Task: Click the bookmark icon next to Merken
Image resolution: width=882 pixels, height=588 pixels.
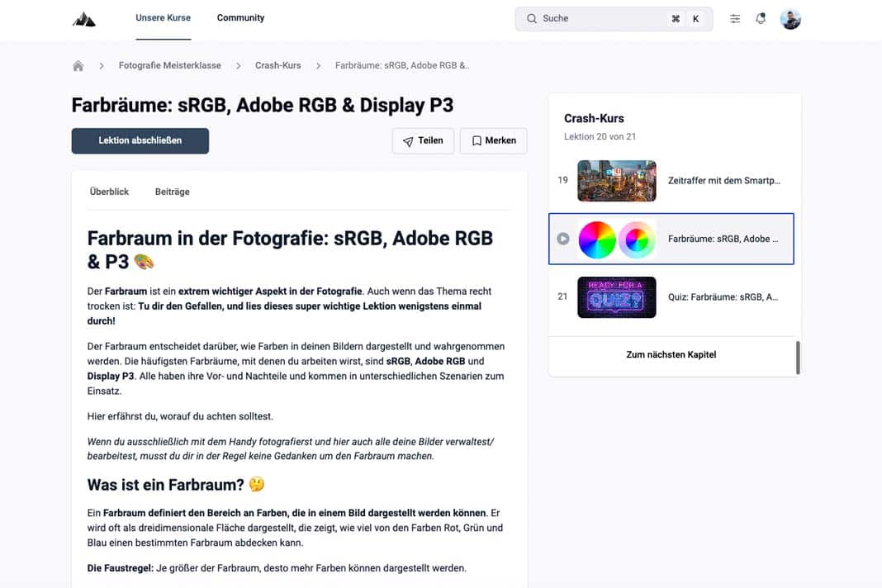Action: pos(477,140)
